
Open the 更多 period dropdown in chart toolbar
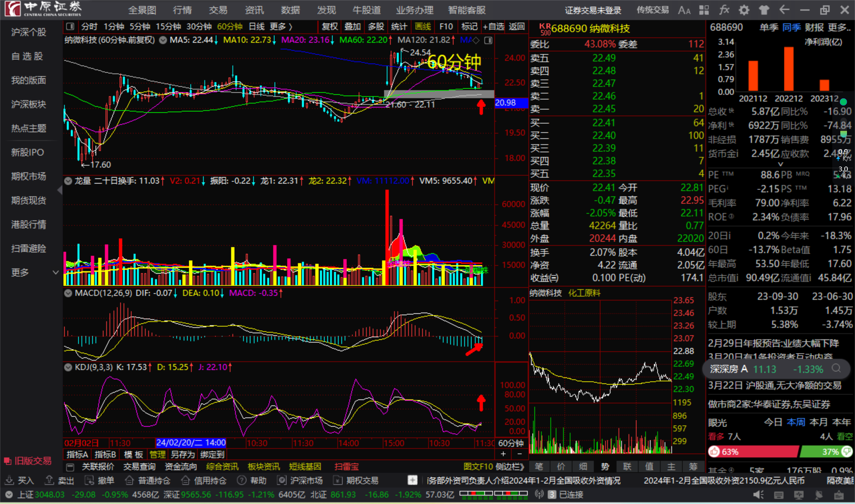click(281, 27)
